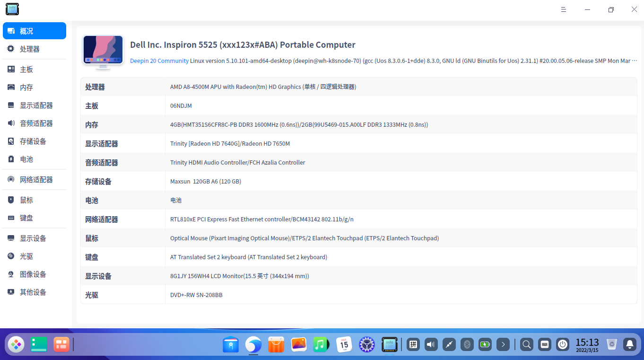Select the "DVD+-RW SN-208BB" optical drive value
Image resolution: width=644 pixels, height=360 pixels.
(196, 295)
